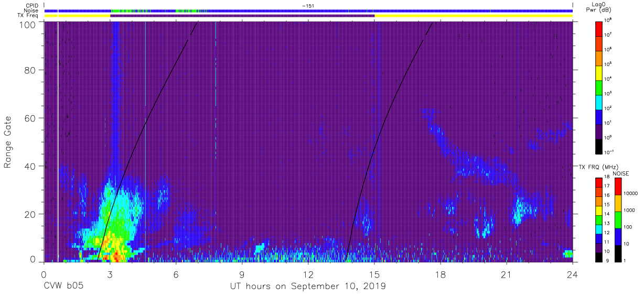644x297 pixels.
Task: Click y-axis tick label '40'
Action: [x=30, y=166]
